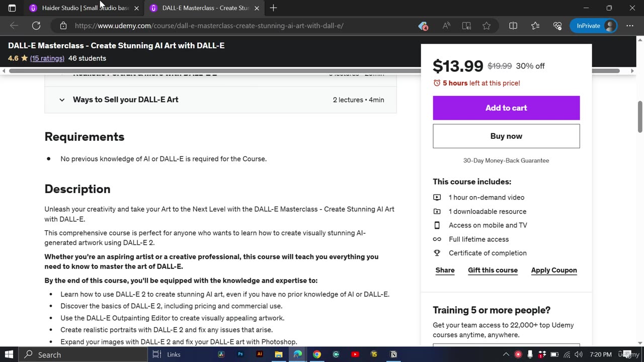Screen dimensions: 644x362
Task: Click the $13.99 price text
Action: point(458,66)
